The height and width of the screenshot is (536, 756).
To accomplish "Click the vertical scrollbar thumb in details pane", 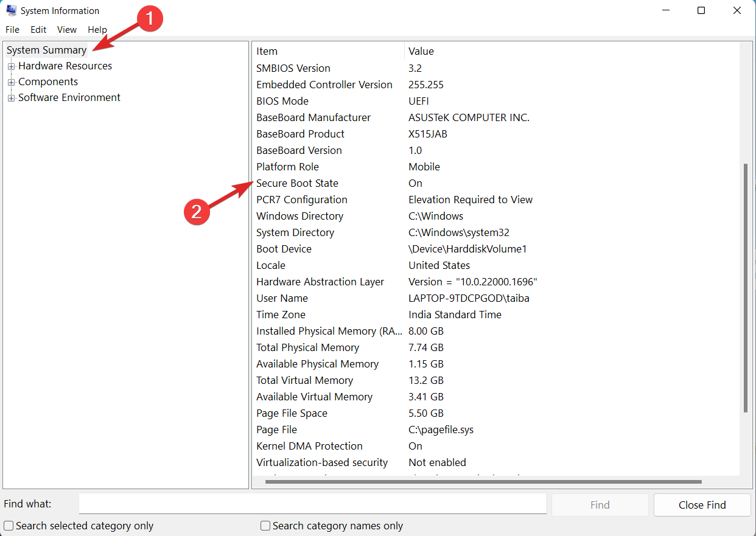I will (745, 288).
